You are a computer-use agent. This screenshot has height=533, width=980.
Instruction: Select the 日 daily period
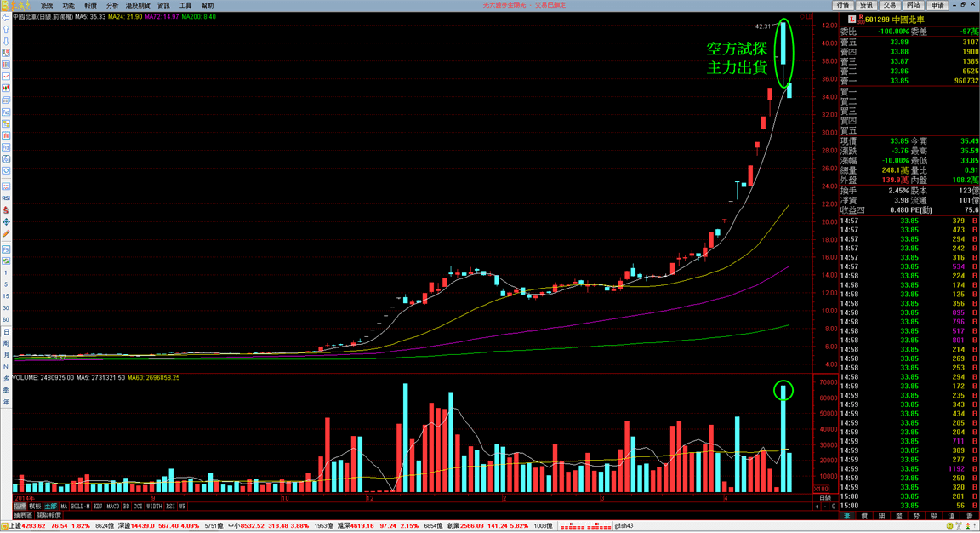click(6, 331)
